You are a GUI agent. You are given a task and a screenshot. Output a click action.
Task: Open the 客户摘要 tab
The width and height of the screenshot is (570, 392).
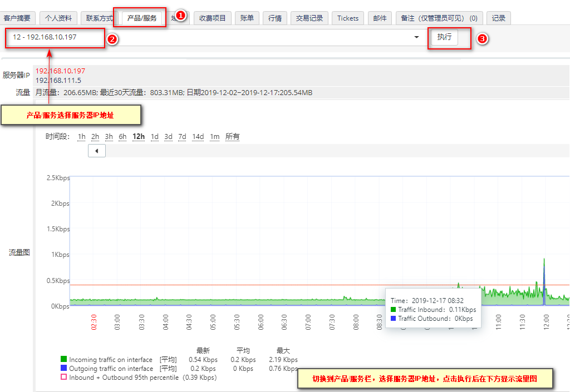(x=17, y=18)
